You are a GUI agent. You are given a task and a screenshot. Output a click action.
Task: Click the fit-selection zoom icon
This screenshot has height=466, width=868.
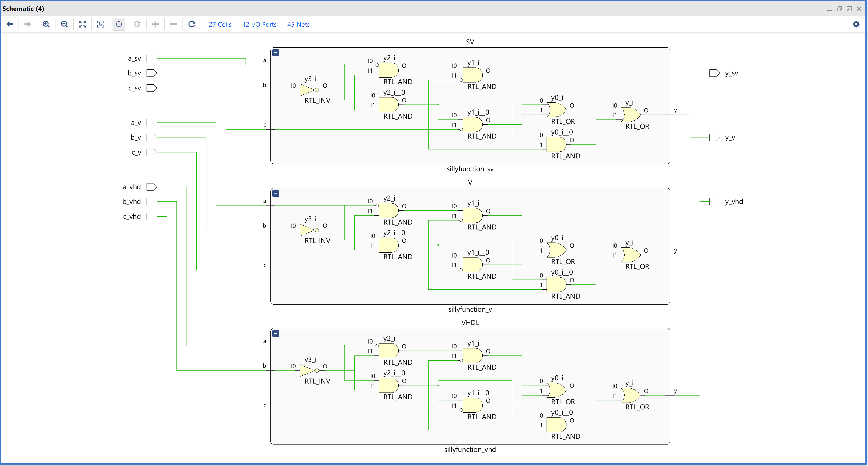[101, 24]
